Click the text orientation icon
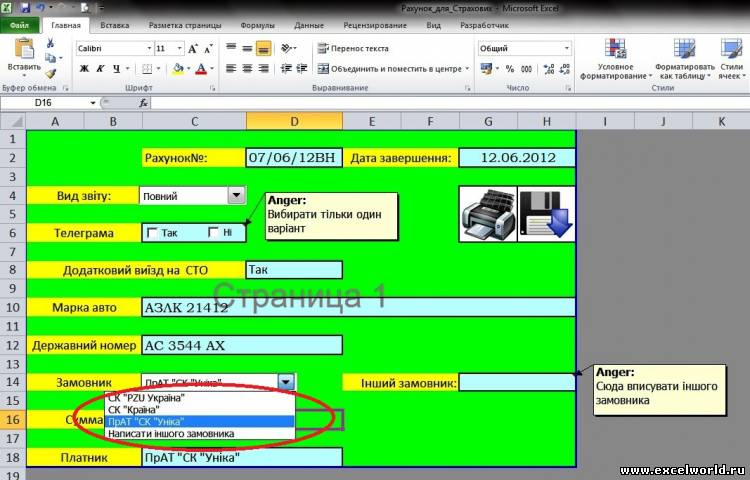 coord(287,48)
